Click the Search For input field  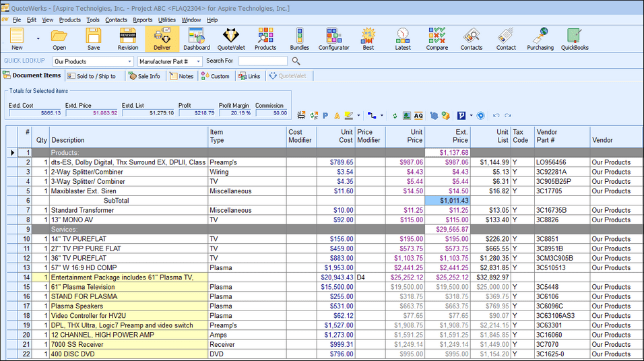[x=263, y=61]
